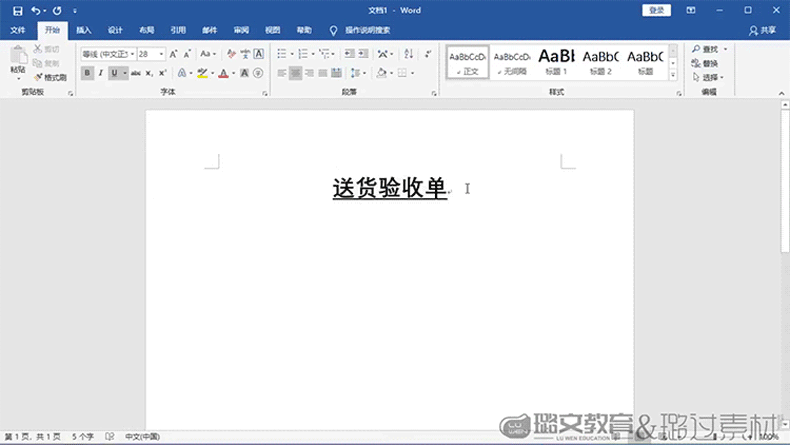Click the 替换 replace button
This screenshot has width=790, height=445.
(x=705, y=63)
